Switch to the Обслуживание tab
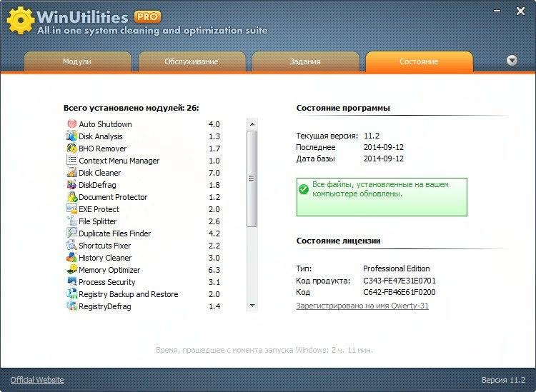 (x=192, y=62)
